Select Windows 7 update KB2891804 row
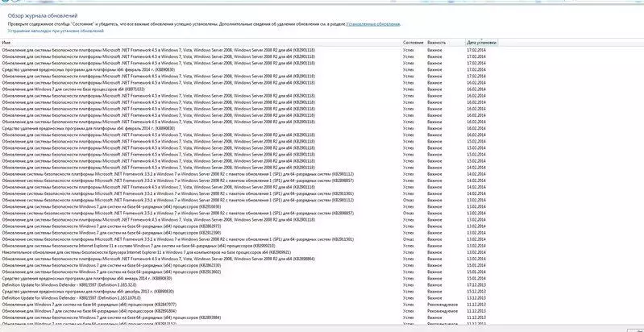The width and height of the screenshot is (644, 332). point(249,311)
